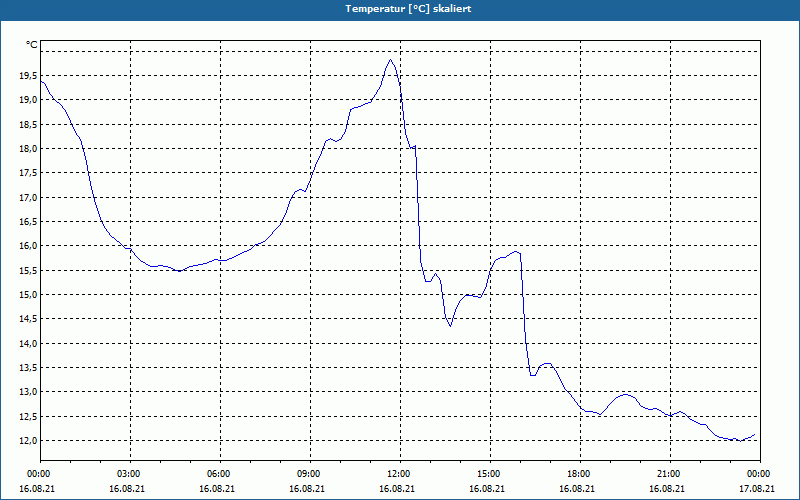Select the 16.08.21 date under 03:00

[127, 488]
